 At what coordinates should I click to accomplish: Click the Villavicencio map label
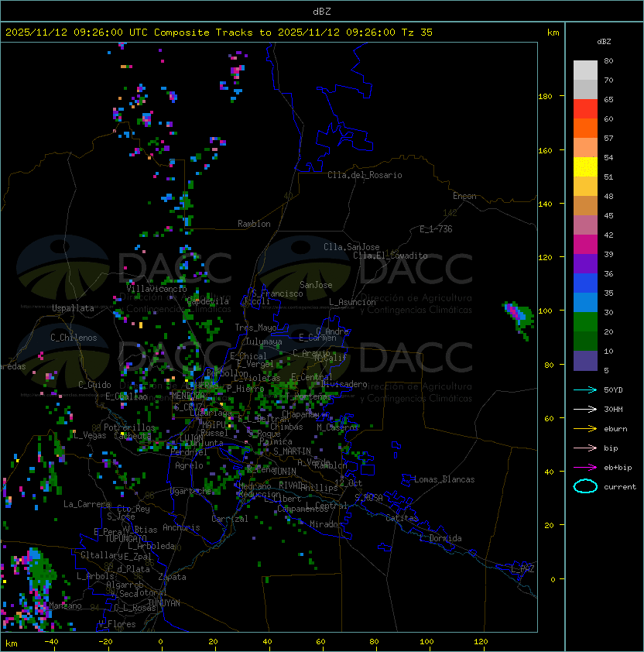pyautogui.click(x=156, y=289)
